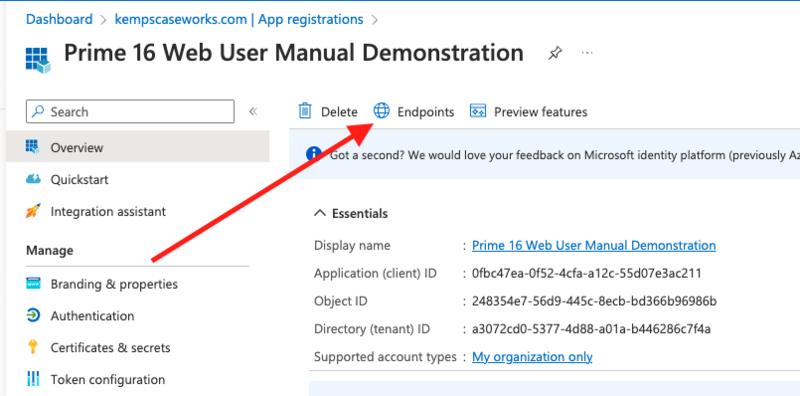Go to Dashboard breadcrumb
Image resolution: width=800 pixels, height=396 pixels.
(59, 19)
